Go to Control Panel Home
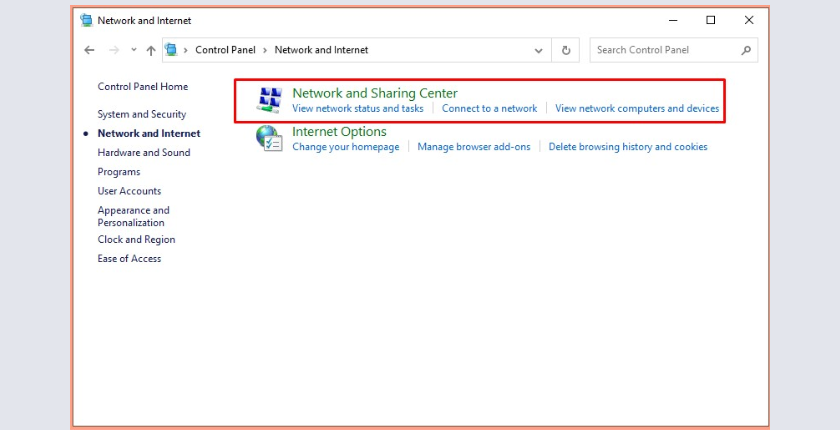The height and width of the screenshot is (430, 840). pyautogui.click(x=142, y=87)
